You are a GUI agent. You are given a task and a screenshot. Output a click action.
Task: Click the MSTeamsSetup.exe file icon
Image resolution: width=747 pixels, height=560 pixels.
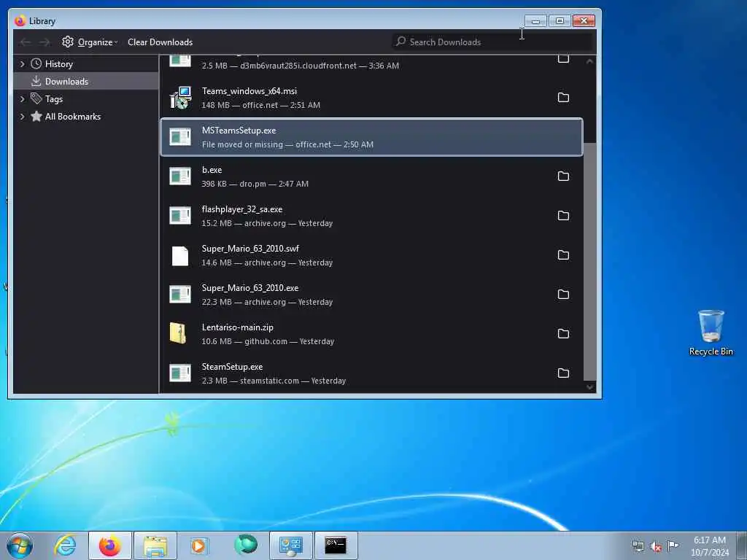pos(180,137)
